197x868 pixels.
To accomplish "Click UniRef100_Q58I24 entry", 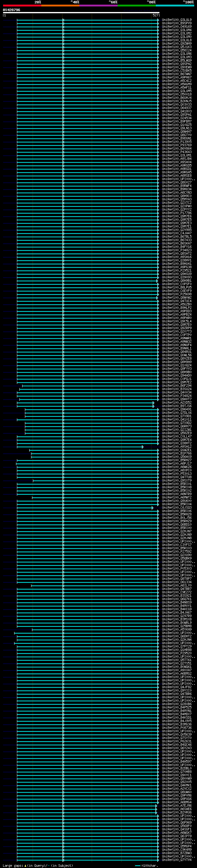I will [177, 50].
